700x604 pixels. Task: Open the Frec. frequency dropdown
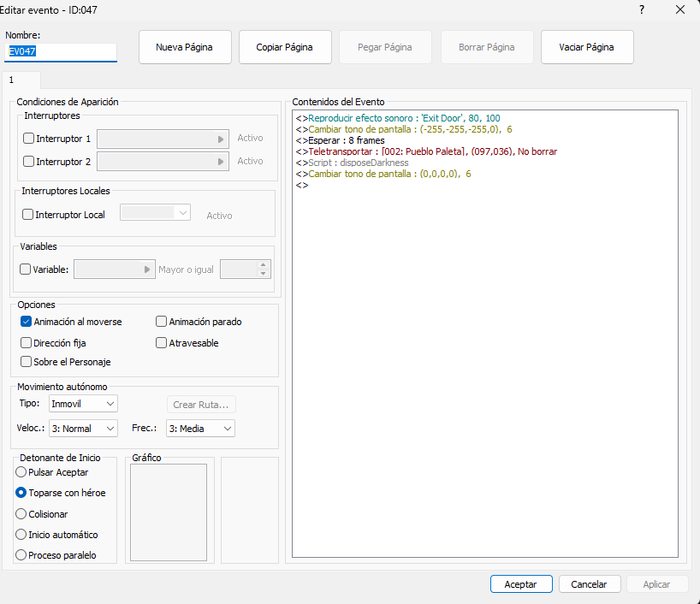point(200,429)
